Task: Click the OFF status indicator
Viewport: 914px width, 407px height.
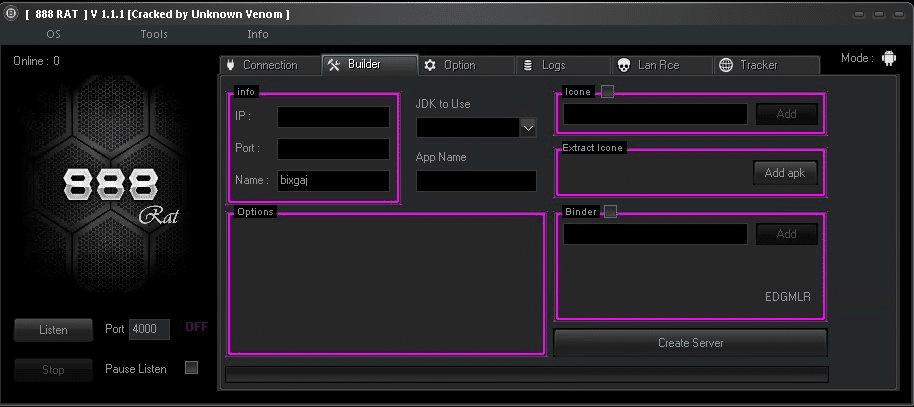Action: click(196, 327)
